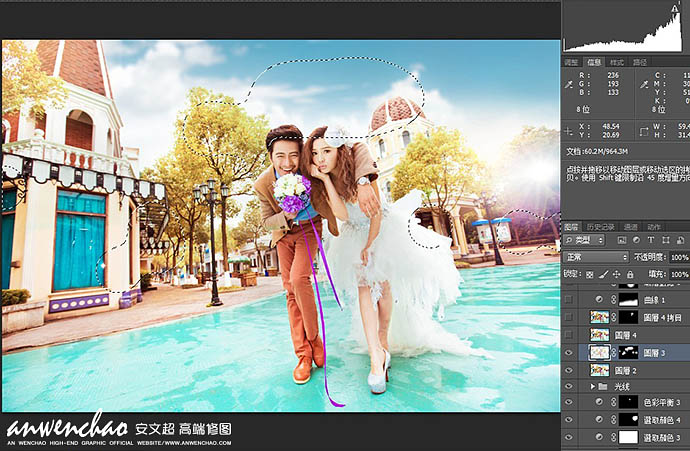Hide the 圖層 3 layer
Screen dimensions: 690x451
coord(569,352)
